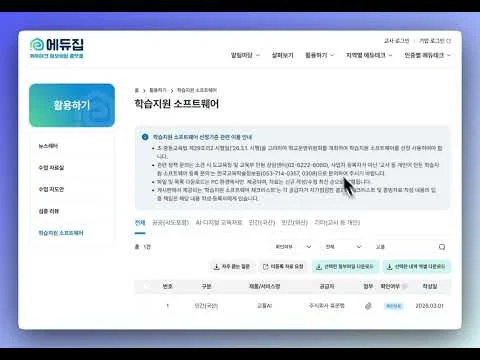This screenshot has height=360, width=480.
Task: Click the 선택한 내역 엑셀 다운로드 button
Action: click(x=417, y=266)
